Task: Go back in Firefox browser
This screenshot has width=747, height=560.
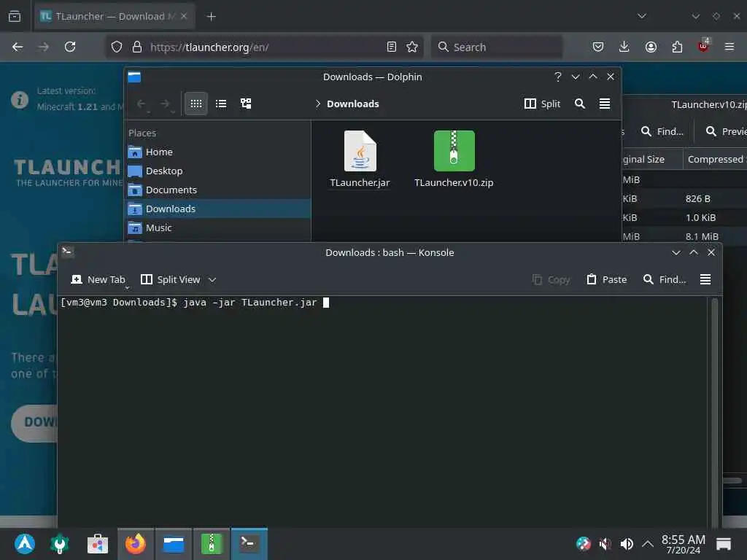Action: click(18, 47)
